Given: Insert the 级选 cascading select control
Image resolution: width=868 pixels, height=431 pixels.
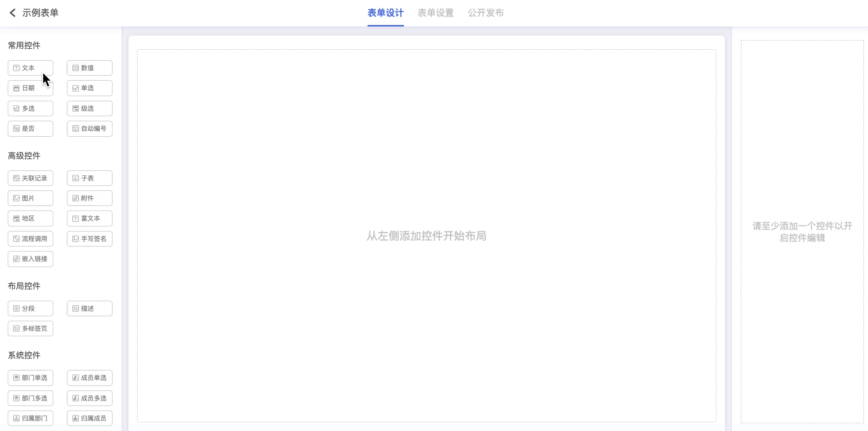Looking at the screenshot, I should (89, 108).
